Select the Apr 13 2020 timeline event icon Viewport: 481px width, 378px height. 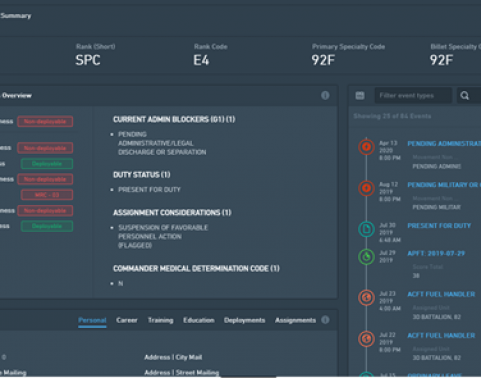pyautogui.click(x=366, y=147)
